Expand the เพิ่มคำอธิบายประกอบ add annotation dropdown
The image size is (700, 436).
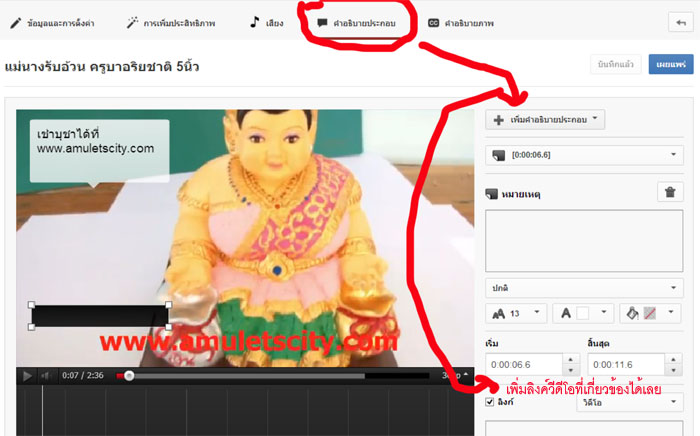coord(546,120)
